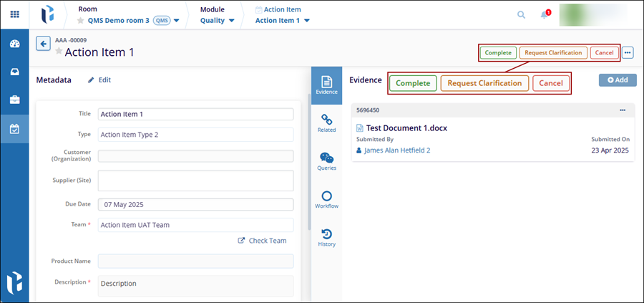Viewport: 644px width, 303px height.
Task: Switch to the Related tab
Action: click(326, 122)
